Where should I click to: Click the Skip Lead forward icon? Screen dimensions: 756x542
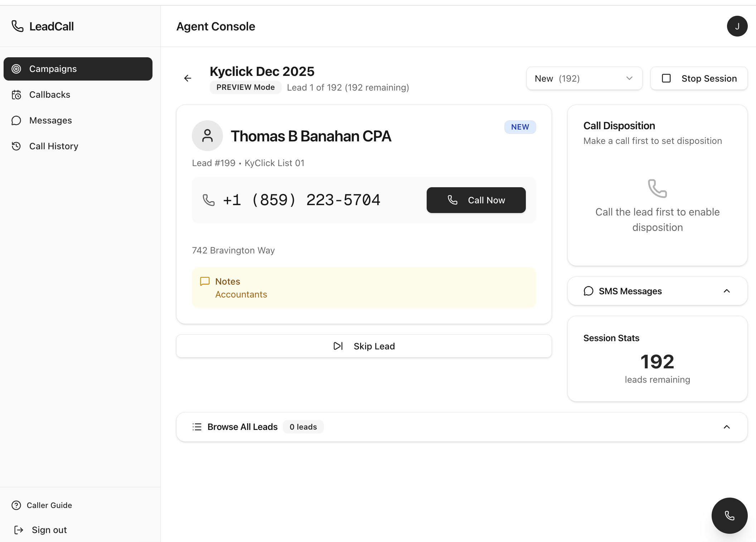pyautogui.click(x=338, y=346)
